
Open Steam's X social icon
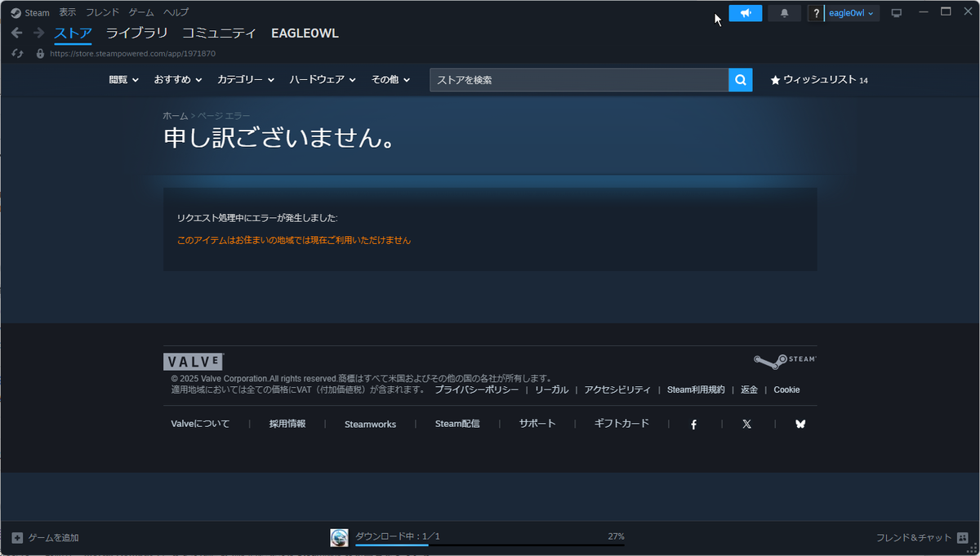pyautogui.click(x=747, y=425)
